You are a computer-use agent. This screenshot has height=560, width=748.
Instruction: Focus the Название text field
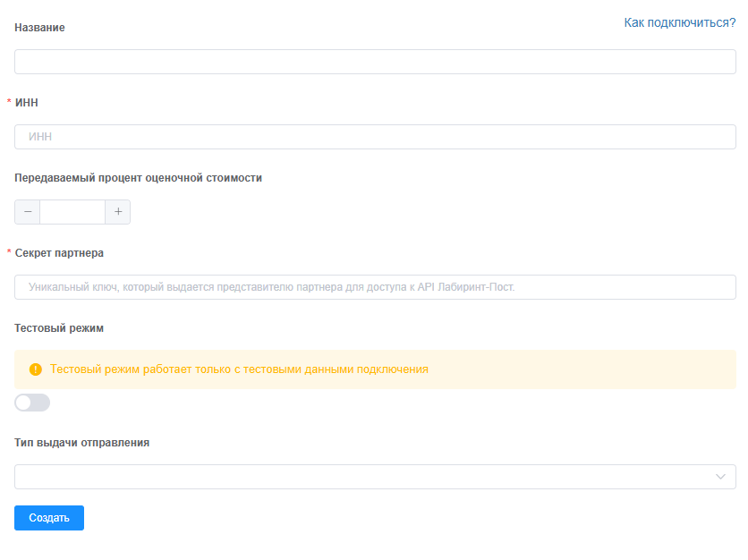(375, 62)
